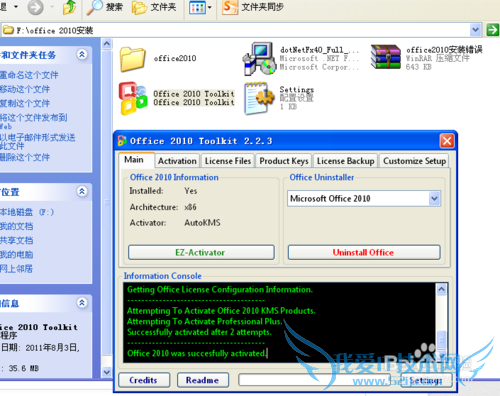Switch to the Activation tab
The image size is (500, 396).
[x=177, y=161]
